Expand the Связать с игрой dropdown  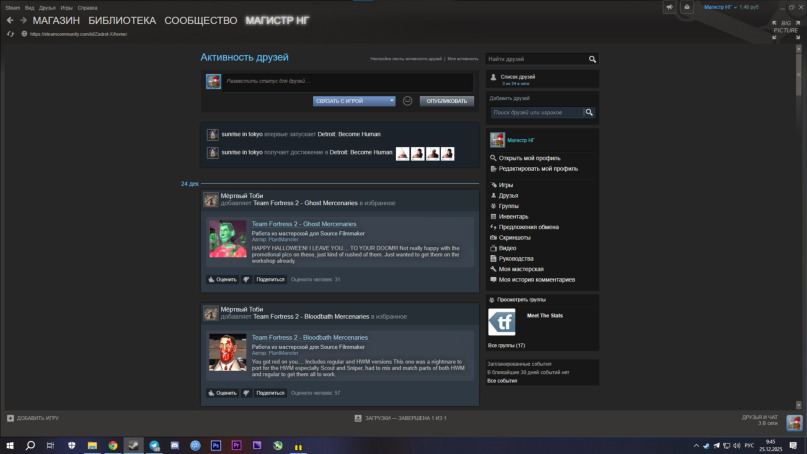354,101
